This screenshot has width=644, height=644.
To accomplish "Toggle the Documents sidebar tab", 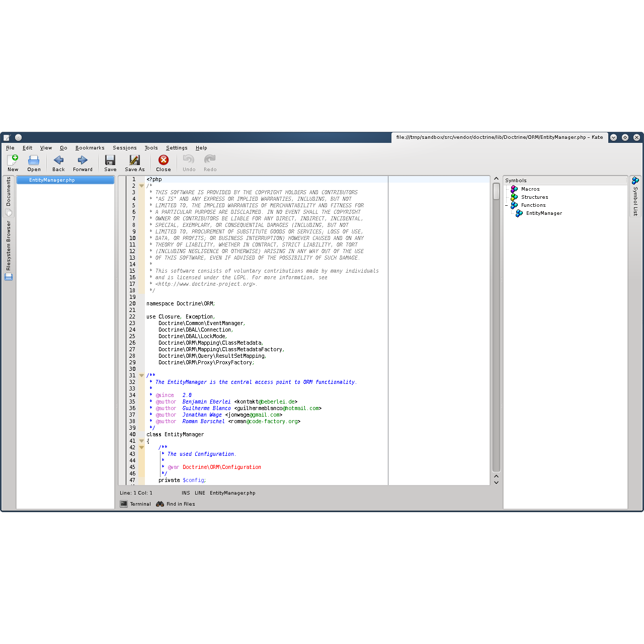I will click(x=9, y=192).
